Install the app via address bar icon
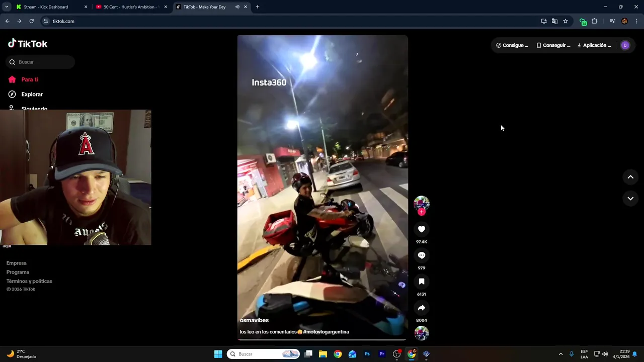644x362 pixels. point(544,21)
